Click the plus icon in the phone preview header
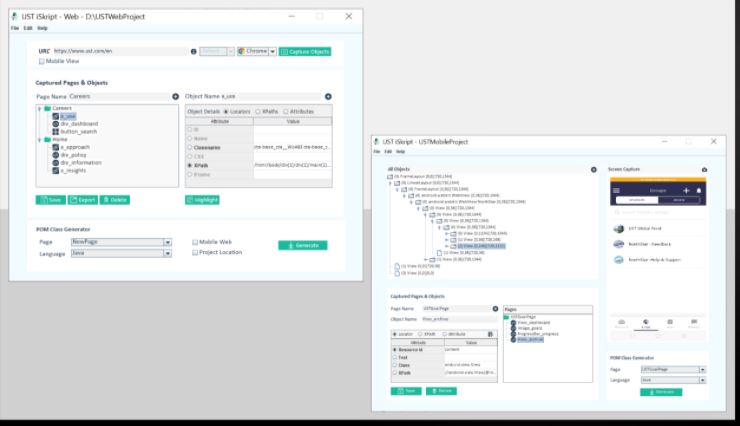This screenshot has height=426, width=740. (686, 191)
